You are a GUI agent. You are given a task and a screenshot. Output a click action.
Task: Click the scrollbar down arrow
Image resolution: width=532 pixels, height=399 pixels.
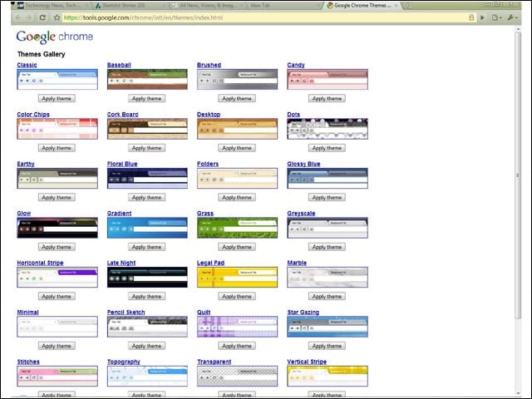pyautogui.click(x=518, y=393)
